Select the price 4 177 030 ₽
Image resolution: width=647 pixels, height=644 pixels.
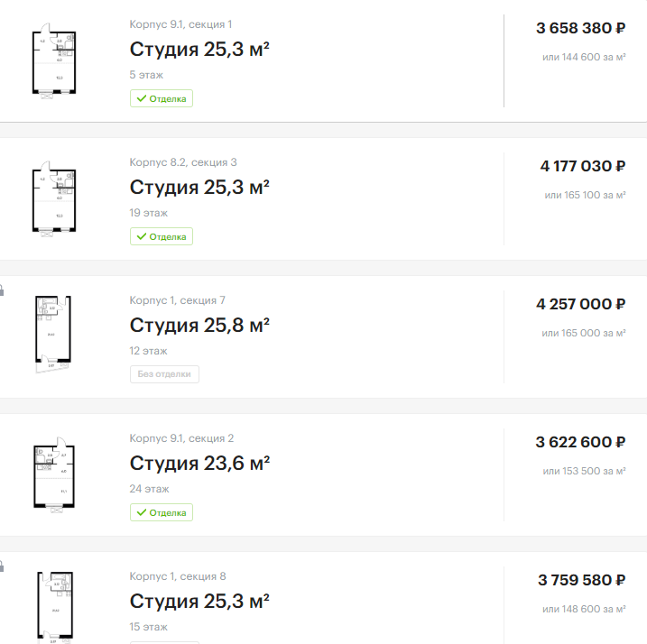coord(582,166)
